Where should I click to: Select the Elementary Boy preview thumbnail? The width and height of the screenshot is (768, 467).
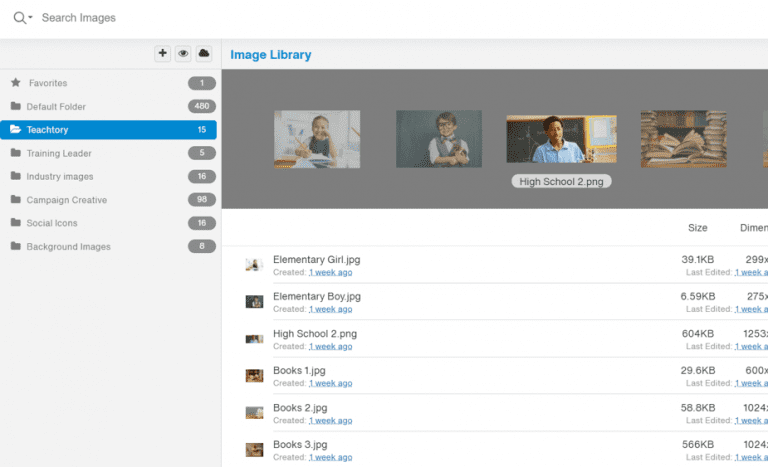(439, 139)
